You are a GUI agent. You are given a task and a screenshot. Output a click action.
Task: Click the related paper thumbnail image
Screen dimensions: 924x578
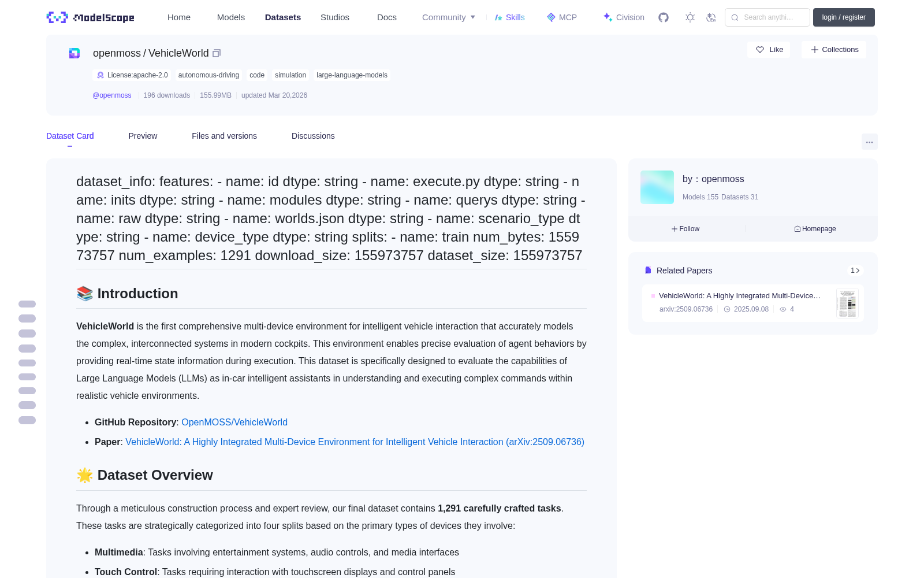coord(847,303)
